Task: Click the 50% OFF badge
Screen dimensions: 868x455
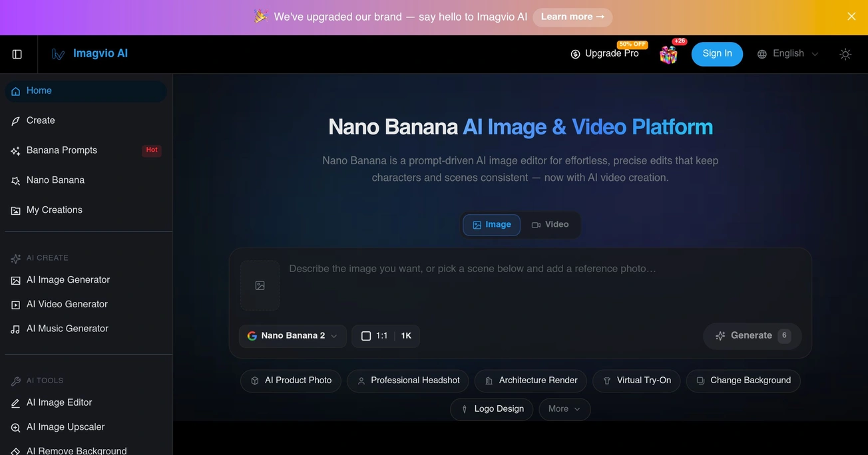Action: [632, 45]
